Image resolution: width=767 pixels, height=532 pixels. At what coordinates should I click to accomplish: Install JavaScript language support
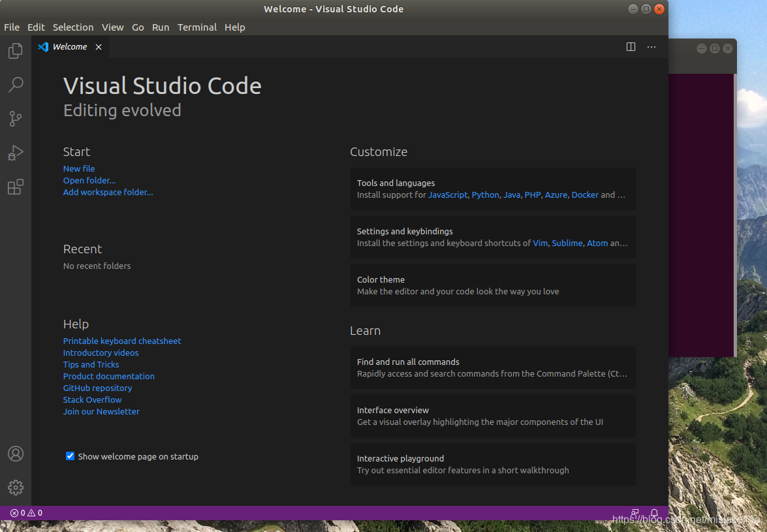(x=448, y=195)
